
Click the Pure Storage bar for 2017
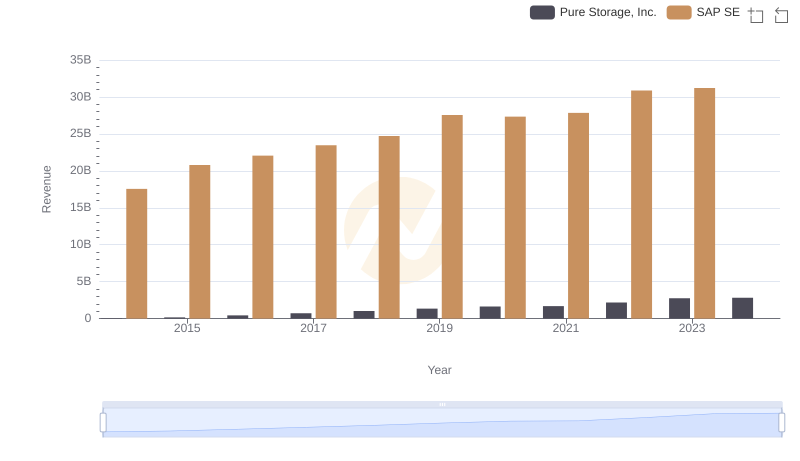[301, 316]
